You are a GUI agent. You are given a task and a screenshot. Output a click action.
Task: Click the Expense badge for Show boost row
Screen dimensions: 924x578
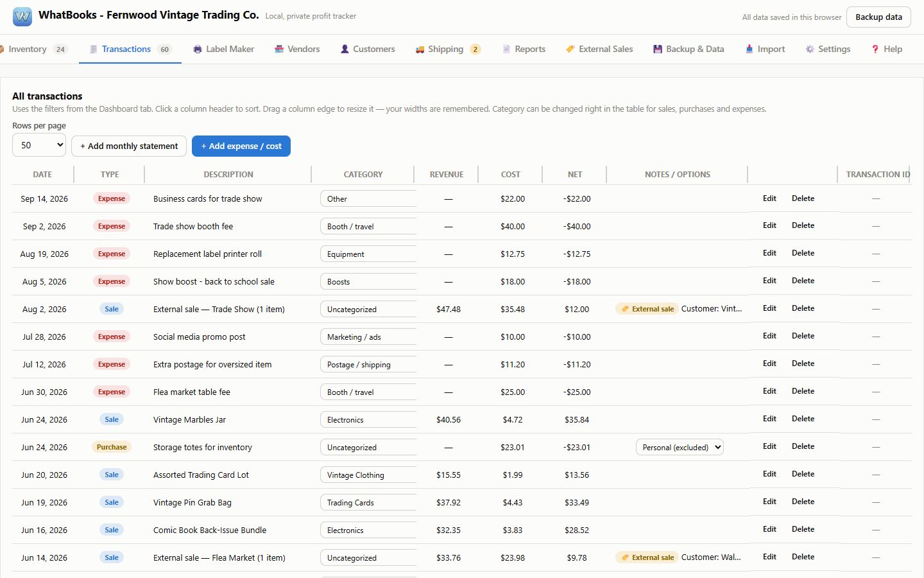pyautogui.click(x=112, y=281)
